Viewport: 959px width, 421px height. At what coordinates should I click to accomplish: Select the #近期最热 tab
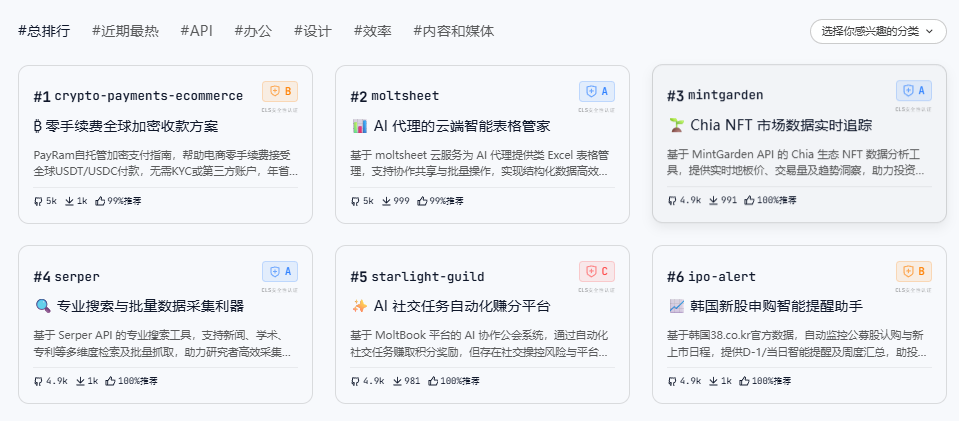click(125, 31)
